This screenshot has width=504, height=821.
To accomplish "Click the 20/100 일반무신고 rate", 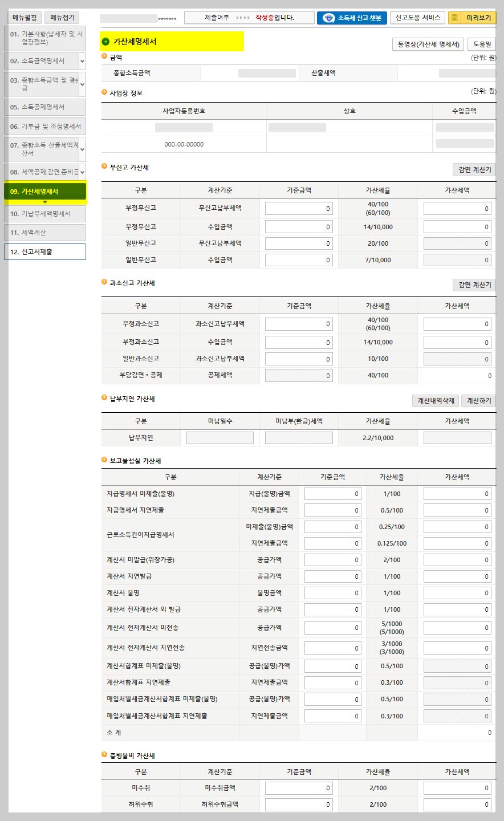I will pos(378,243).
